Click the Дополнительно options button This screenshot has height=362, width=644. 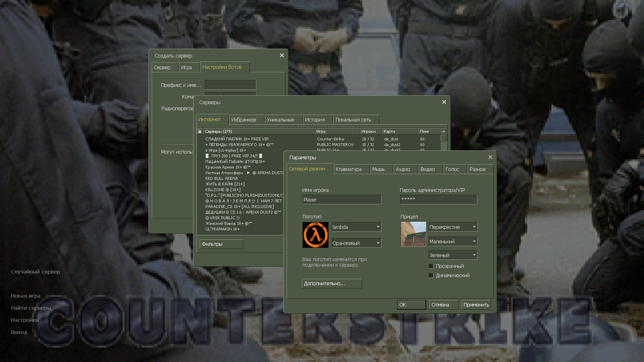[332, 284]
